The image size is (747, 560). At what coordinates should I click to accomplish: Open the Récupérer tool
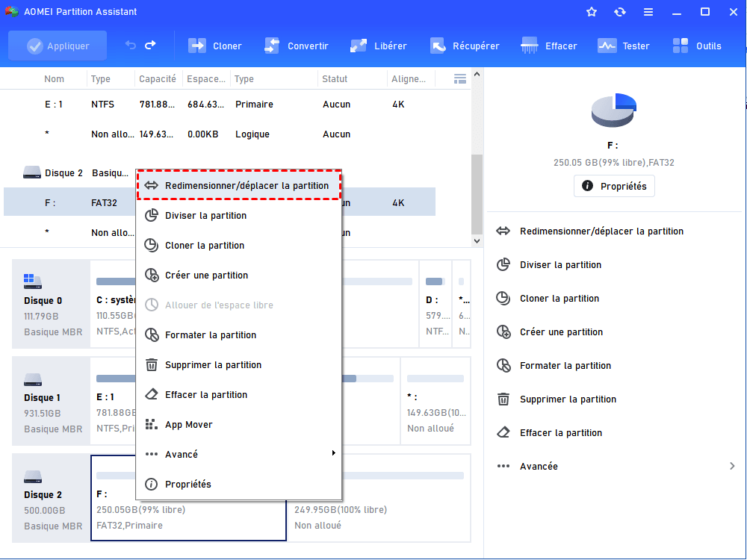[x=465, y=46]
